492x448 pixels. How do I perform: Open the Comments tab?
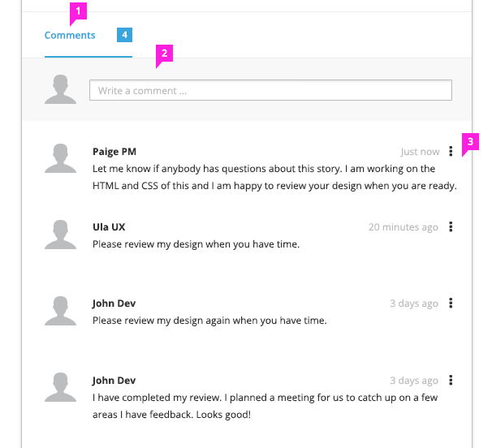click(70, 35)
